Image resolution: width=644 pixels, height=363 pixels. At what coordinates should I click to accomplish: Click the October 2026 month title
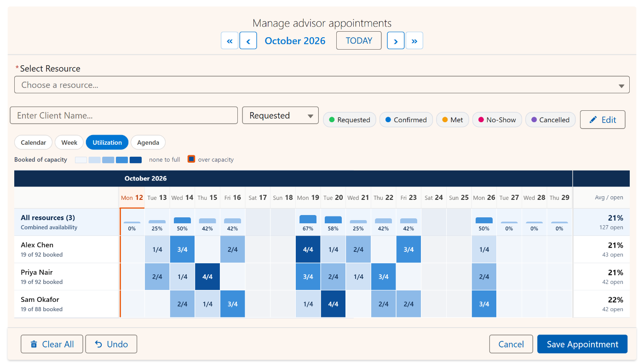coord(295,40)
